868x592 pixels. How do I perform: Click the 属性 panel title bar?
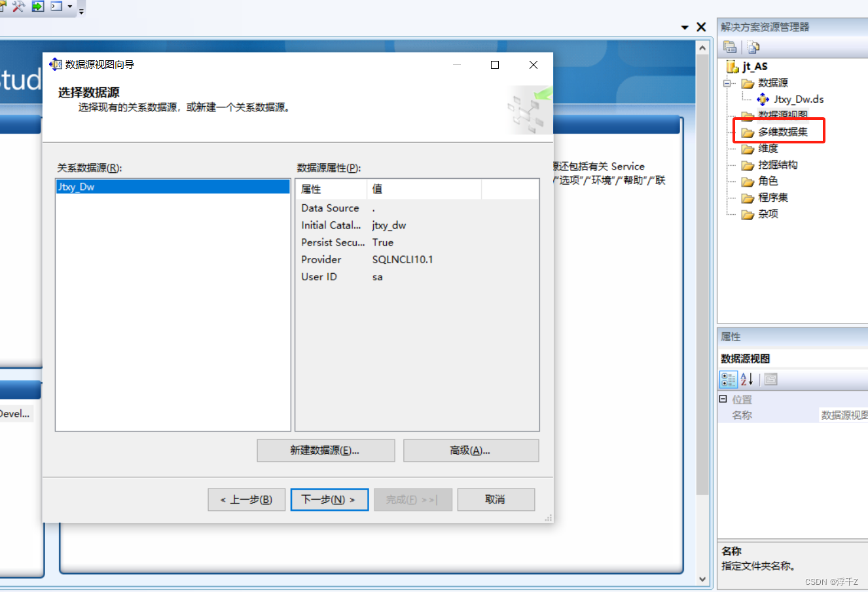click(x=793, y=337)
